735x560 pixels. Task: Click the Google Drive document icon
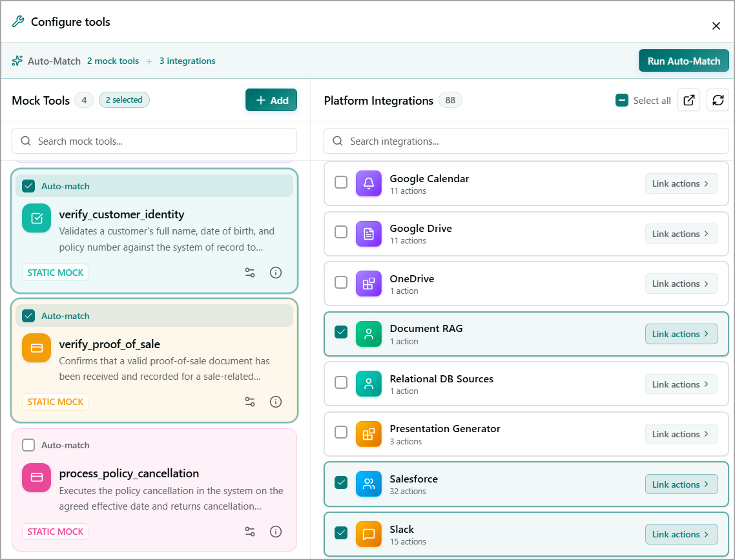pos(368,233)
